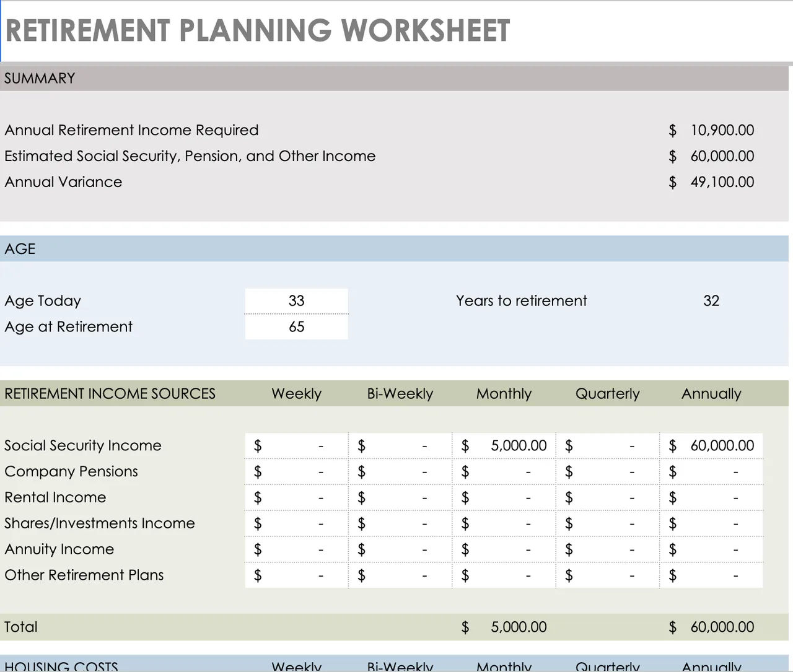The width and height of the screenshot is (793, 672).
Task: Select Other Retirement Plans quarterly cell
Action: click(608, 575)
